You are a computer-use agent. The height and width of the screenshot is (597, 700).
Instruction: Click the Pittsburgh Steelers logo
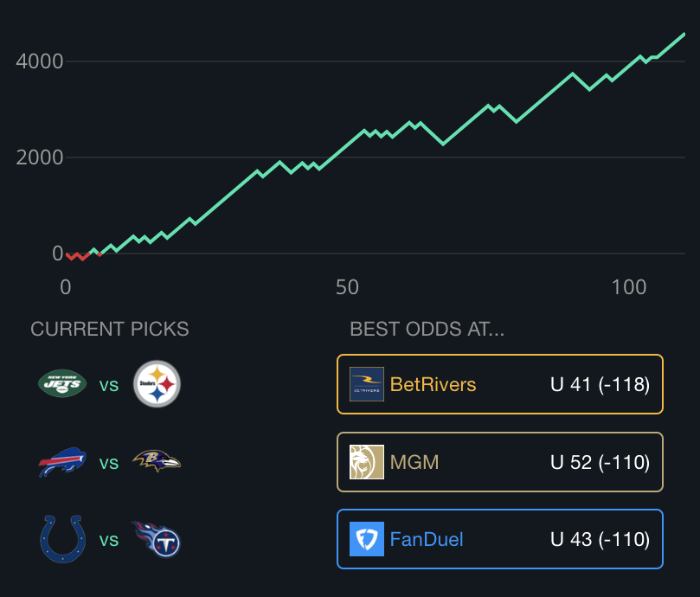pyautogui.click(x=157, y=384)
